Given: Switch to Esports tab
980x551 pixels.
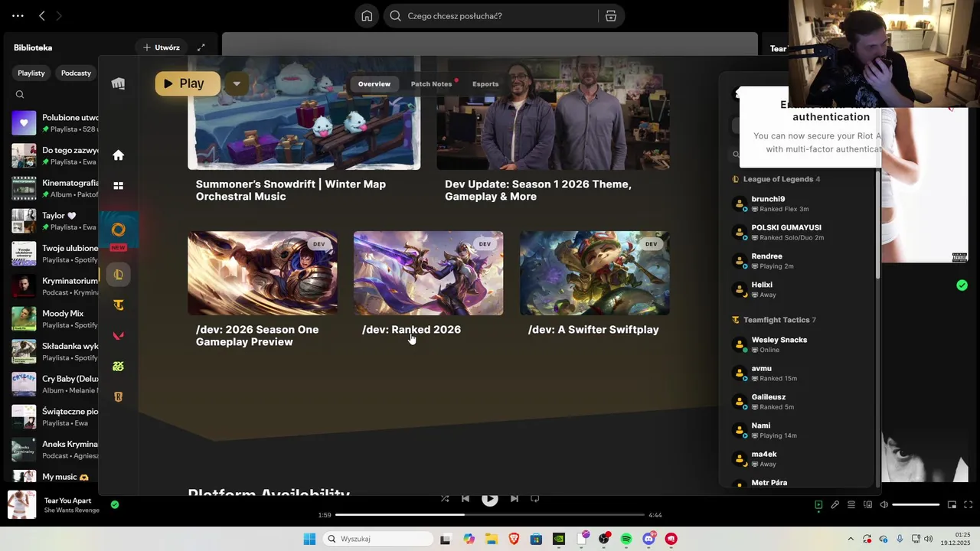Looking at the screenshot, I should 485,84.
